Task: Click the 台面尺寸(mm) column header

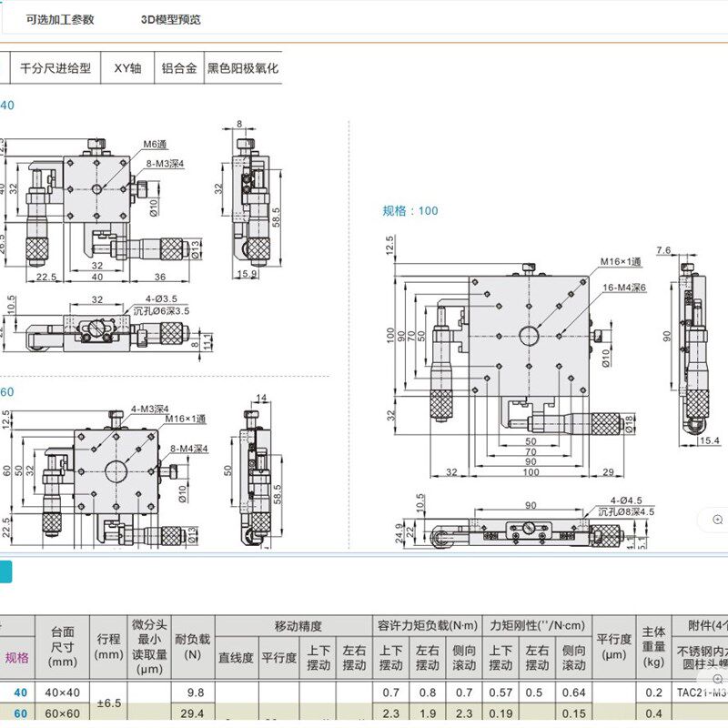Action: (x=62, y=647)
